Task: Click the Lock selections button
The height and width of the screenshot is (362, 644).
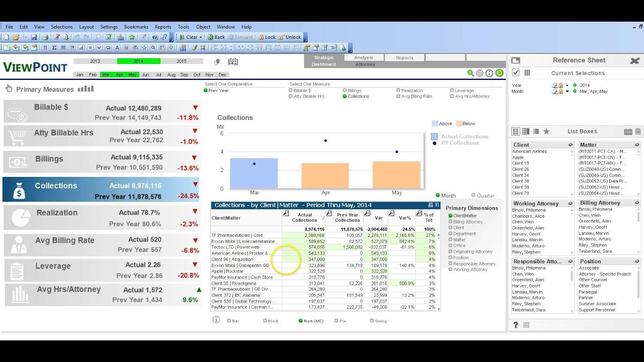Action: tap(267, 37)
